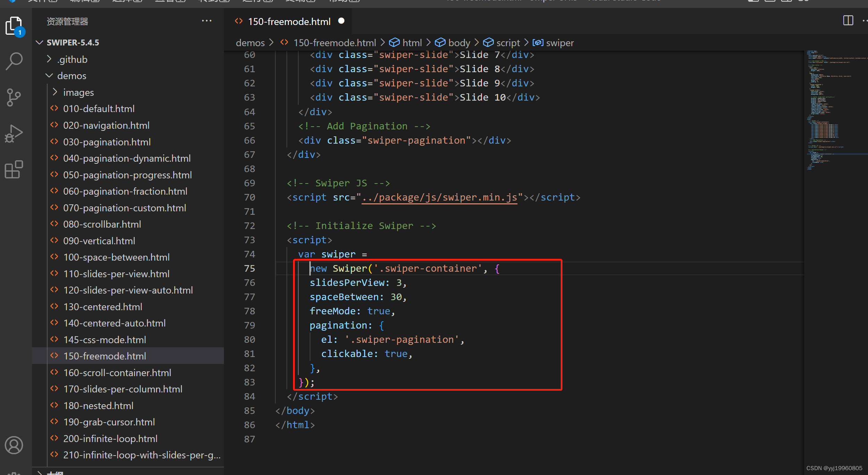Open the 文件 menu
The height and width of the screenshot is (475, 868).
[42, 1]
